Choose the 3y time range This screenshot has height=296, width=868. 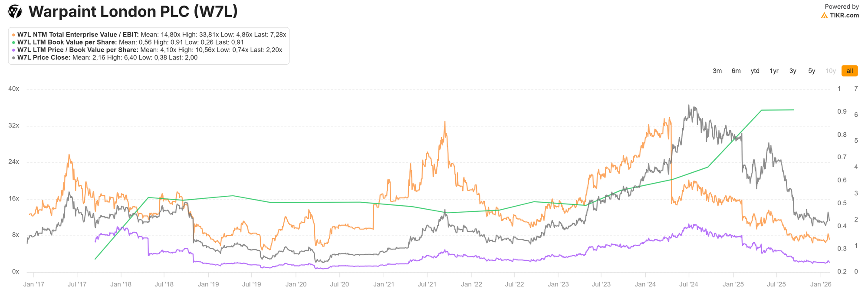(x=793, y=71)
